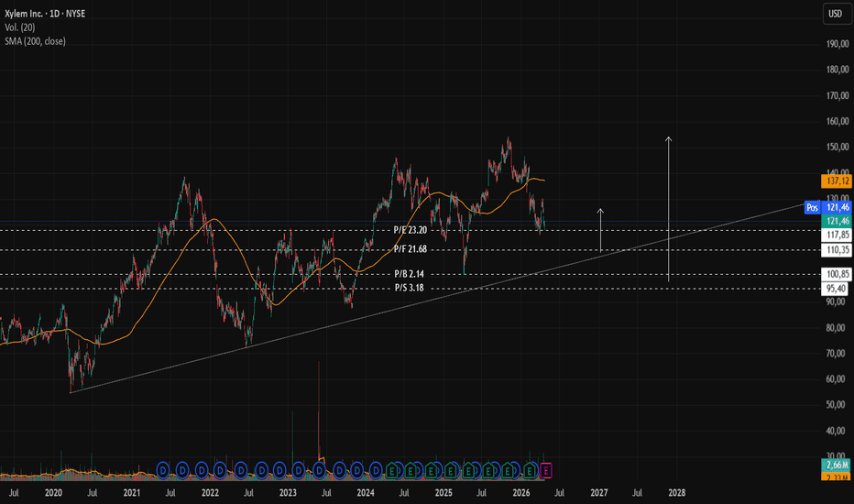Select the SMA (200, close) indicator legend
Image resolution: width=854 pixels, height=504 pixels.
coord(35,41)
